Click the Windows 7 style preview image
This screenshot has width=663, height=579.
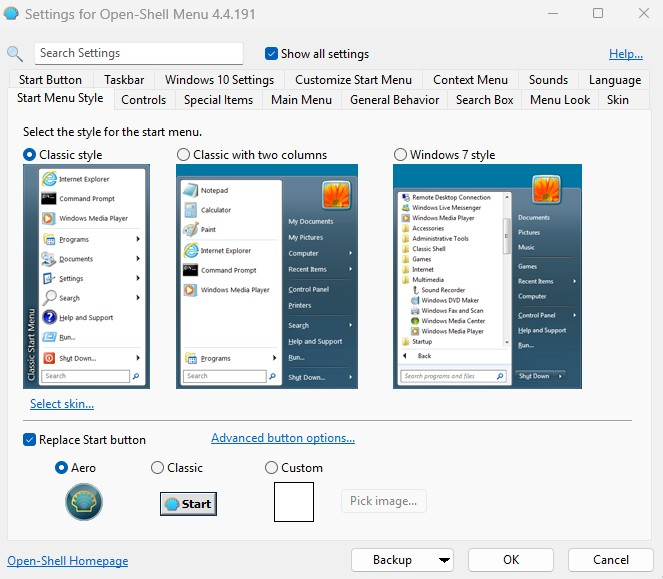click(x=487, y=277)
